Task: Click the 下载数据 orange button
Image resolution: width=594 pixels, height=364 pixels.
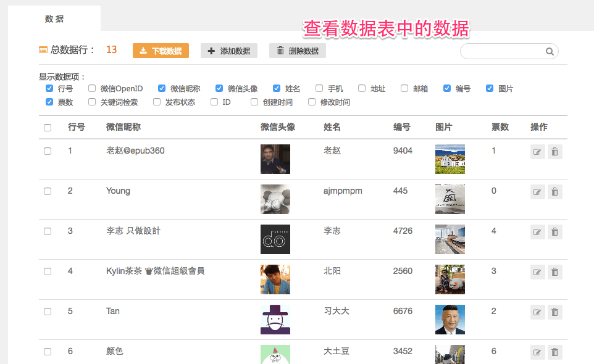Action: [x=161, y=51]
